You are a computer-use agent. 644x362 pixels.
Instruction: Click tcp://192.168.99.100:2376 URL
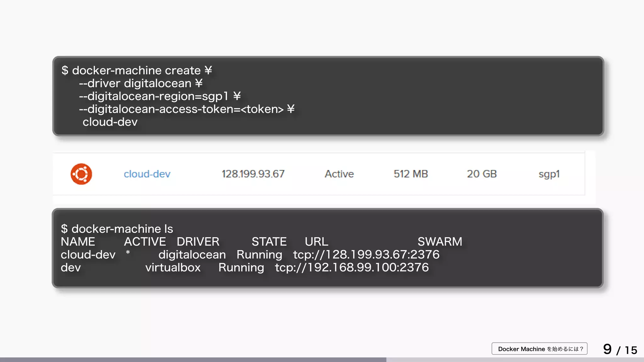(352, 267)
